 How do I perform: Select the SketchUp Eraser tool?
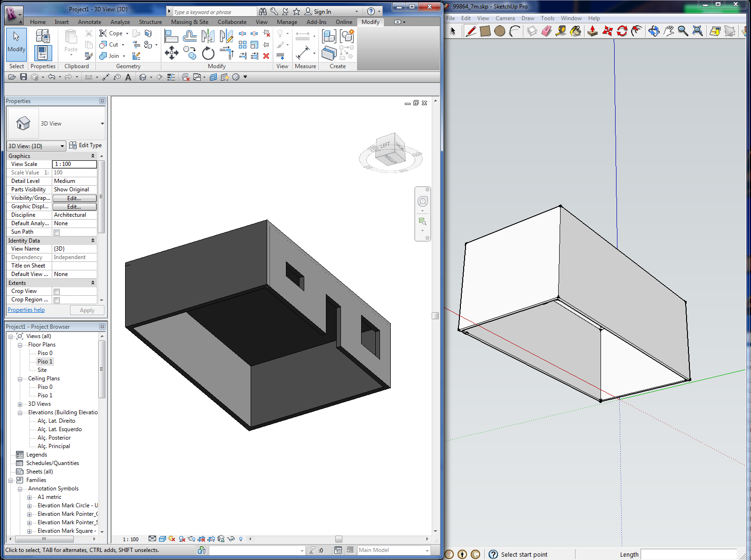click(x=546, y=31)
